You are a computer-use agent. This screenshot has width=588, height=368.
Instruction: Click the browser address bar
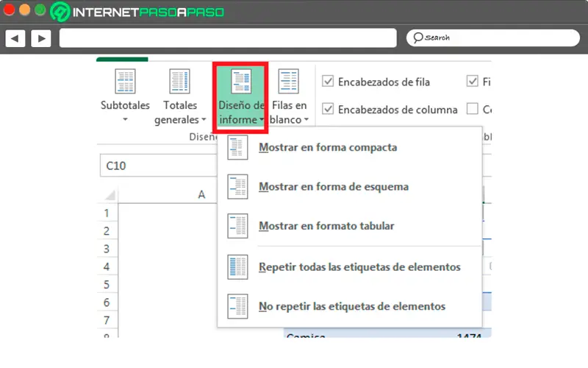point(228,38)
